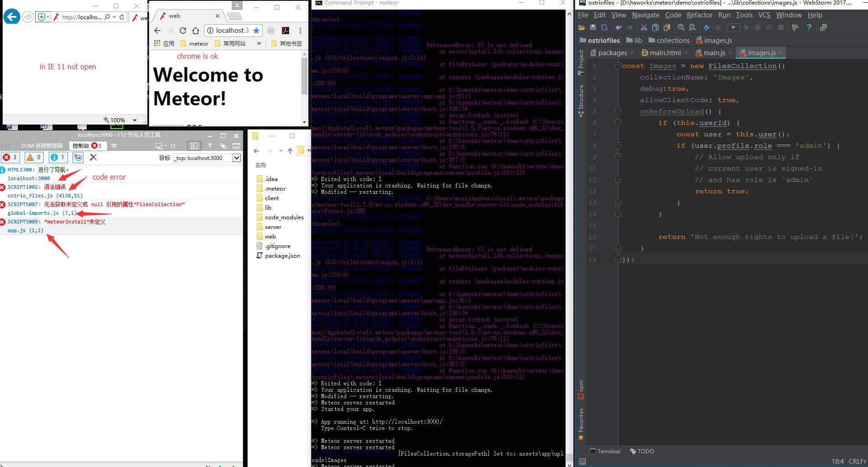The image size is (868, 467).
Task: Open the Navigate menu in WebStorm
Action: point(645,15)
